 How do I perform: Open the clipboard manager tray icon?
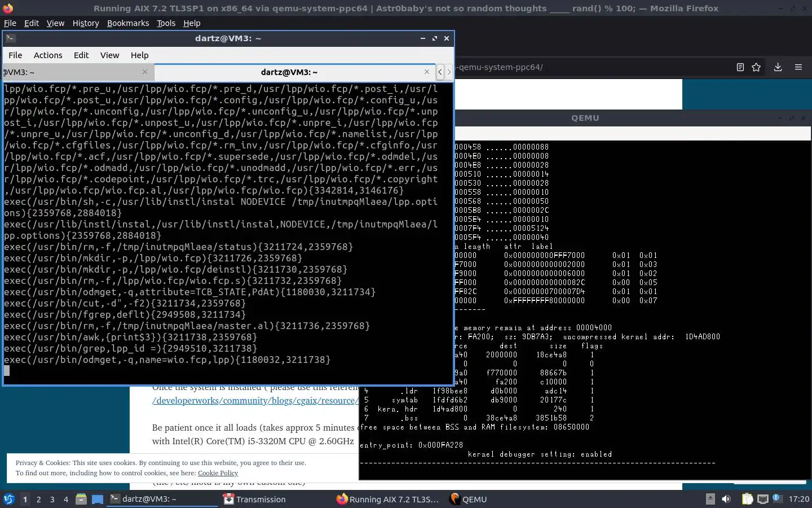(747, 499)
